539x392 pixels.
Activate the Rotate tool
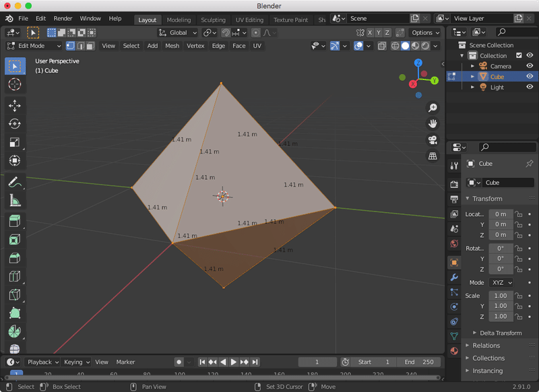pos(13,124)
